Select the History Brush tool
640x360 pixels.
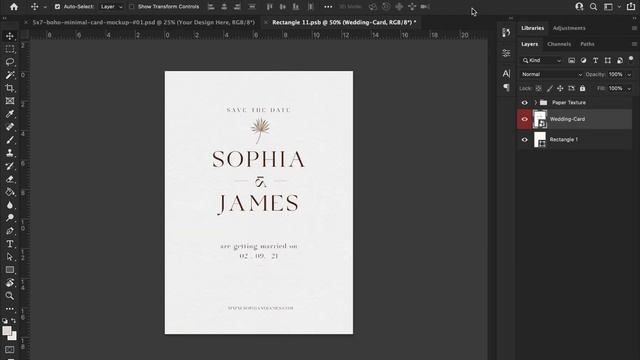coord(10,166)
